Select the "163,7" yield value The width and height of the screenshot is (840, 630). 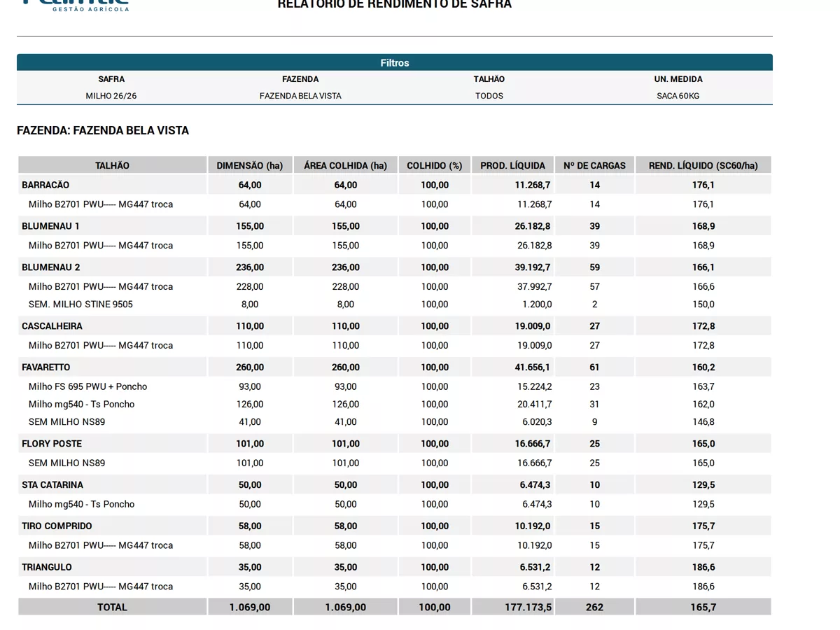click(703, 386)
